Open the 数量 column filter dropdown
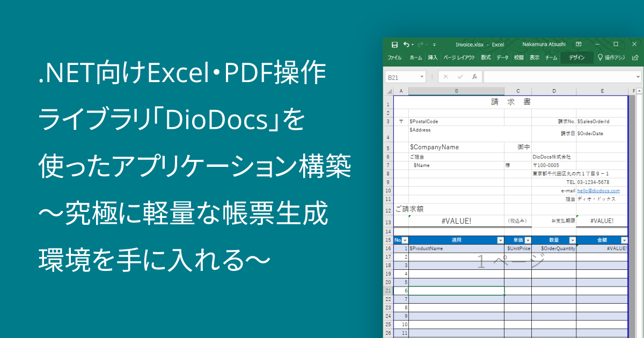The height and width of the screenshot is (338, 644). pyautogui.click(x=572, y=240)
